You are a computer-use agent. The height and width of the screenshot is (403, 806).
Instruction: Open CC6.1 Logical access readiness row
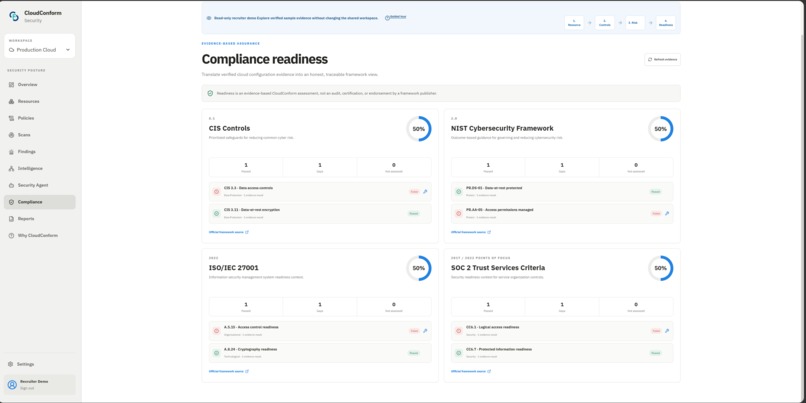pos(562,331)
